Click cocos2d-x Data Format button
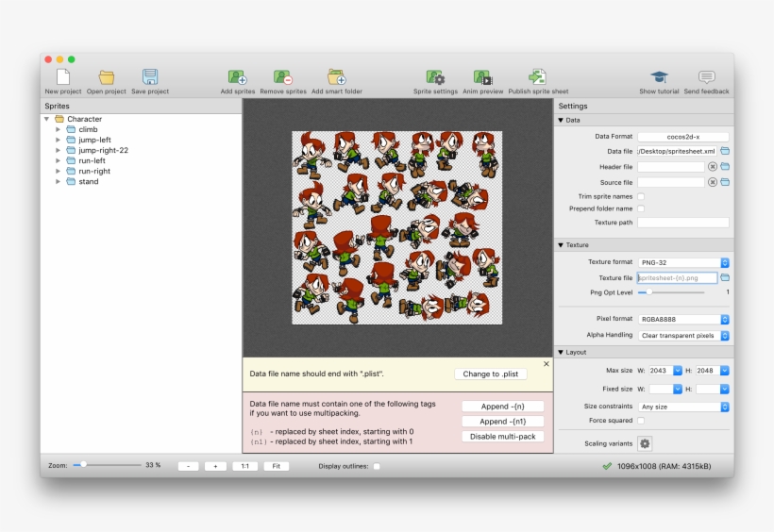 click(x=683, y=137)
